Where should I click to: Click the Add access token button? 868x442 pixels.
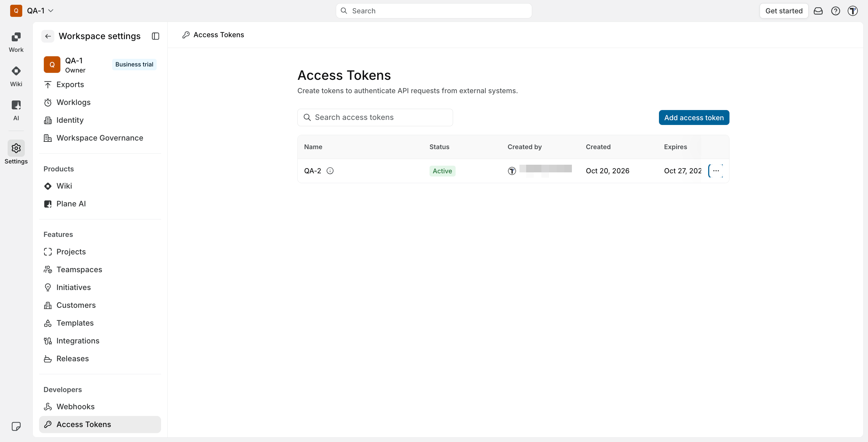tap(694, 118)
